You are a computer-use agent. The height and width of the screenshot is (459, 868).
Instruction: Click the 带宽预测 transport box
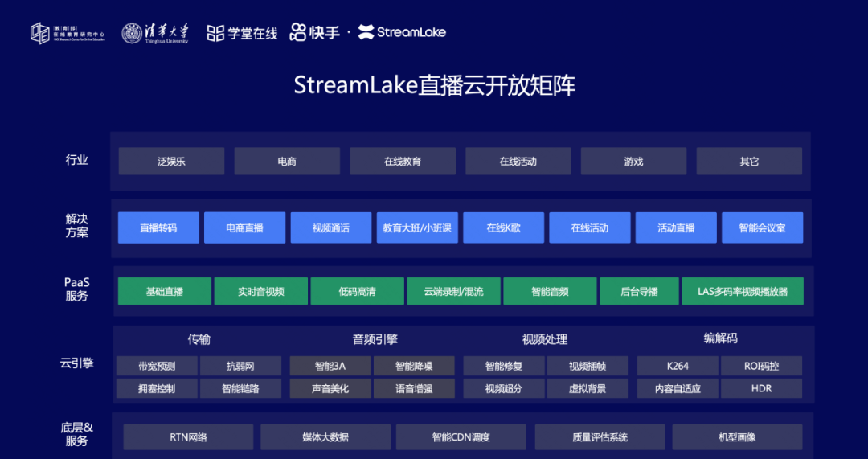[157, 366]
